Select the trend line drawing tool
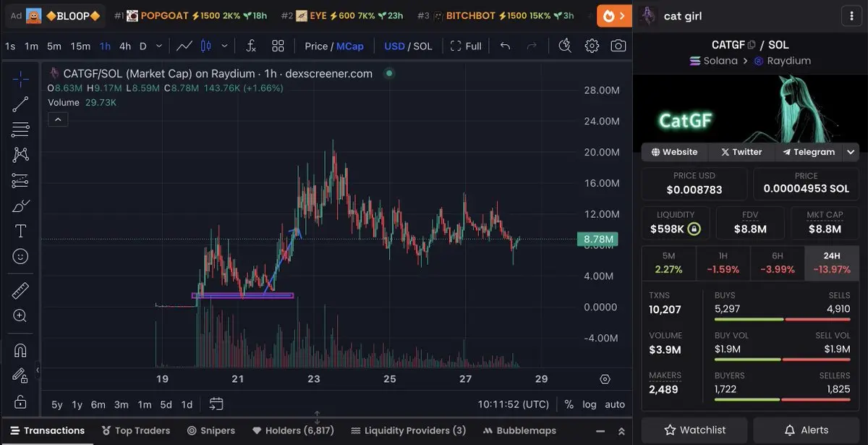The height and width of the screenshot is (445, 868). click(x=20, y=104)
